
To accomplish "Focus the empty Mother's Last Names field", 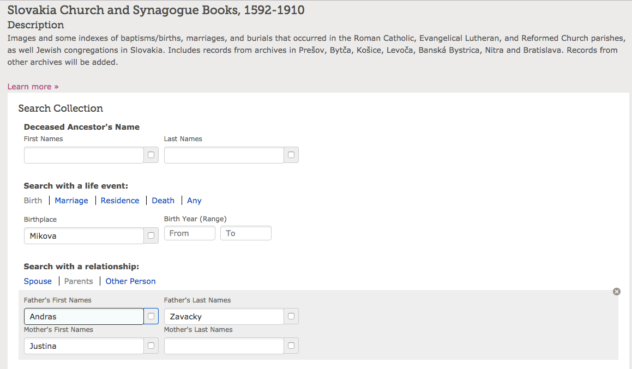I will coord(224,346).
